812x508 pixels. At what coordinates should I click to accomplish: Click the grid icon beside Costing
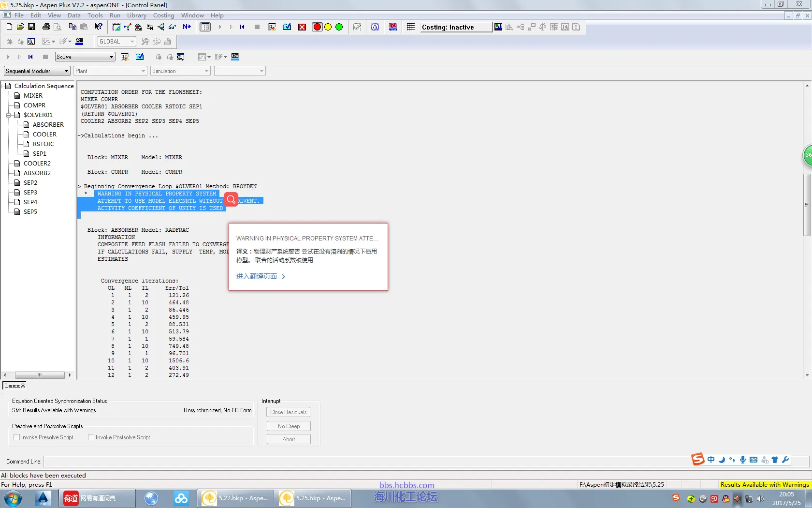(x=411, y=27)
